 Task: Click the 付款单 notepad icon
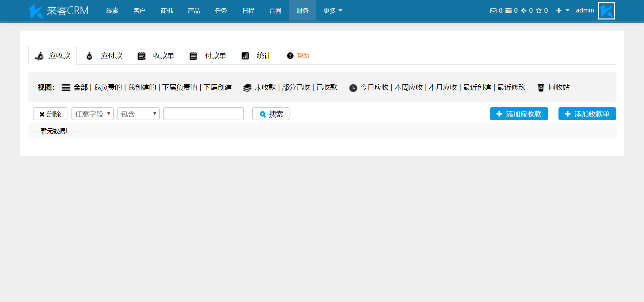pyautogui.click(x=193, y=56)
